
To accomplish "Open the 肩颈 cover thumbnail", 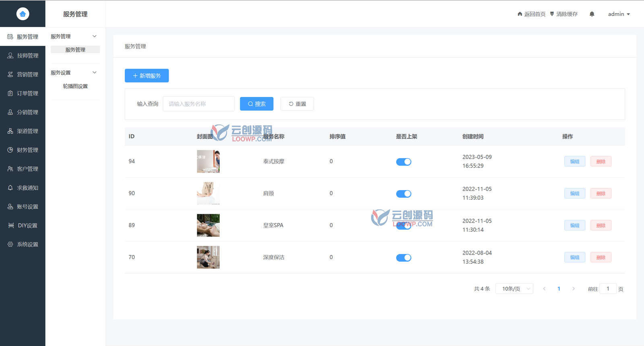I will click(x=208, y=193).
